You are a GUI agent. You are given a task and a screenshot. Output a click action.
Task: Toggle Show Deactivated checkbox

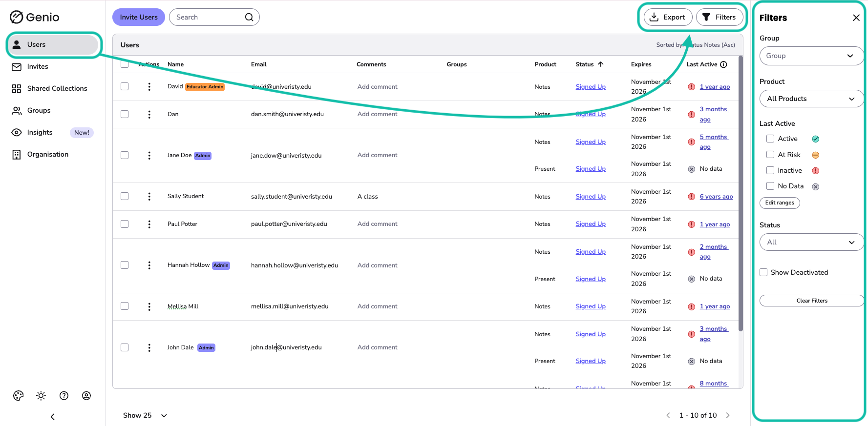pos(763,272)
